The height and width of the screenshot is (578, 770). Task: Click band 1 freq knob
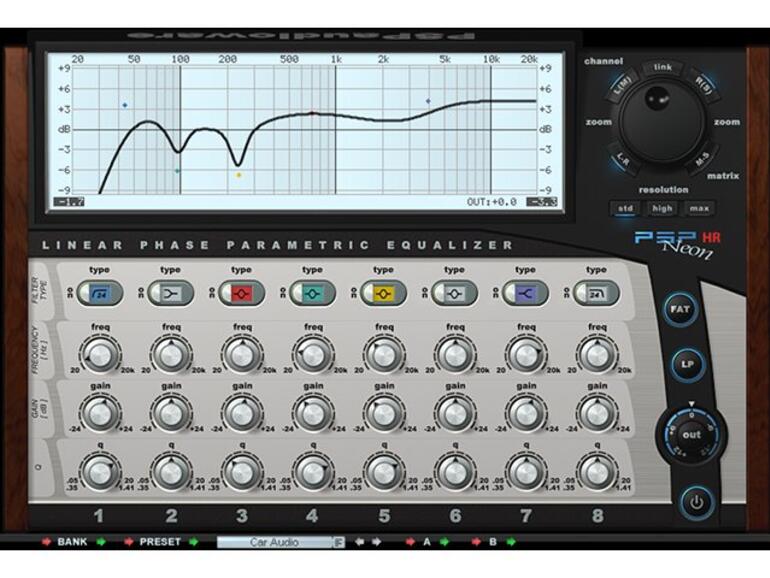click(x=100, y=355)
